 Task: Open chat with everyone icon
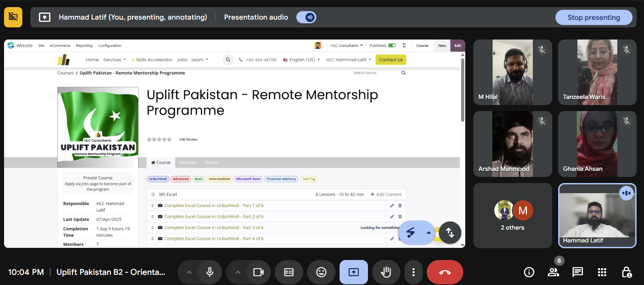coord(578,272)
